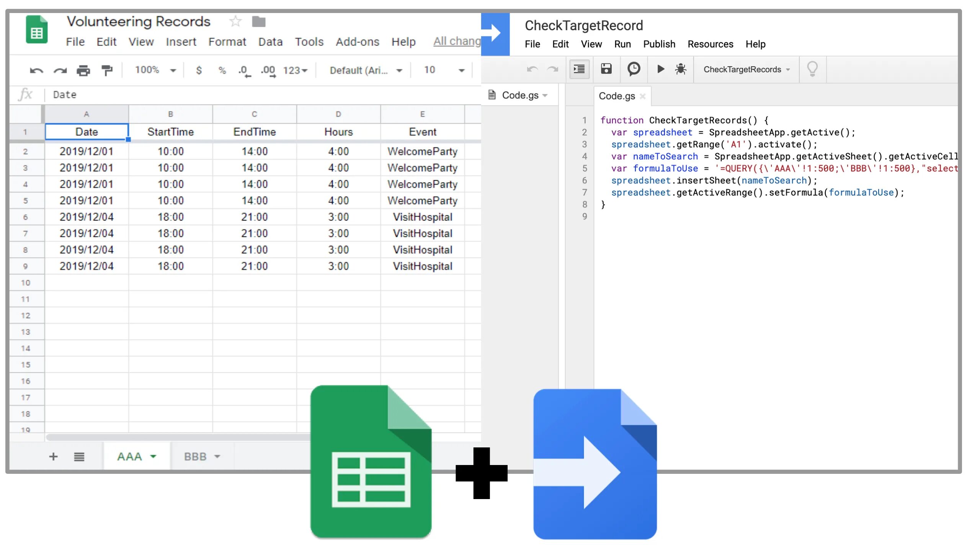The height and width of the screenshot is (545, 980).
Task: Click the lightbulb hint icon
Action: pyautogui.click(x=812, y=69)
